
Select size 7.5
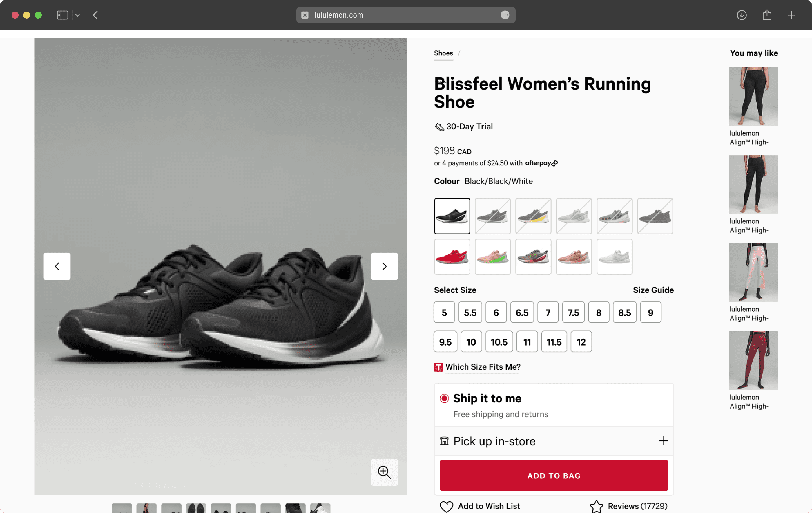(573, 313)
